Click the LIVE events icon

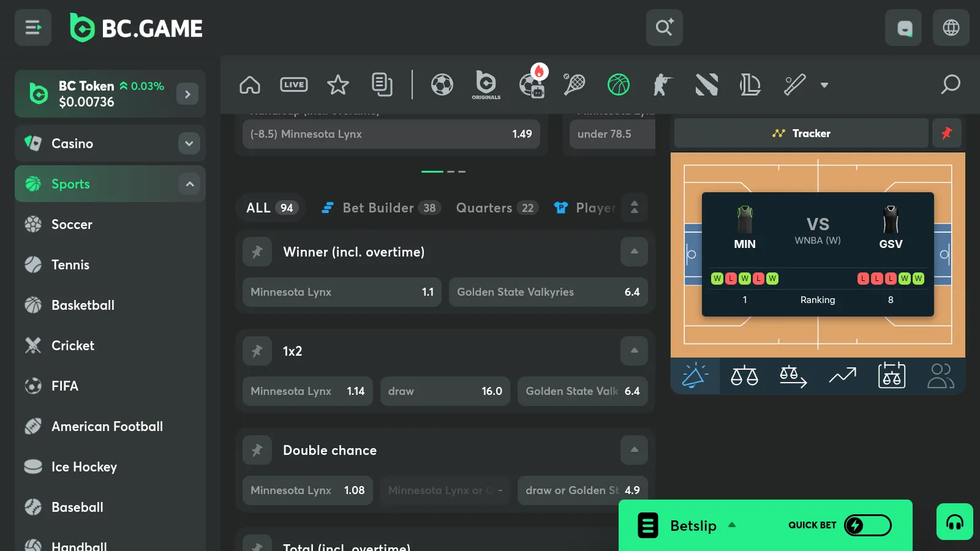tap(294, 84)
